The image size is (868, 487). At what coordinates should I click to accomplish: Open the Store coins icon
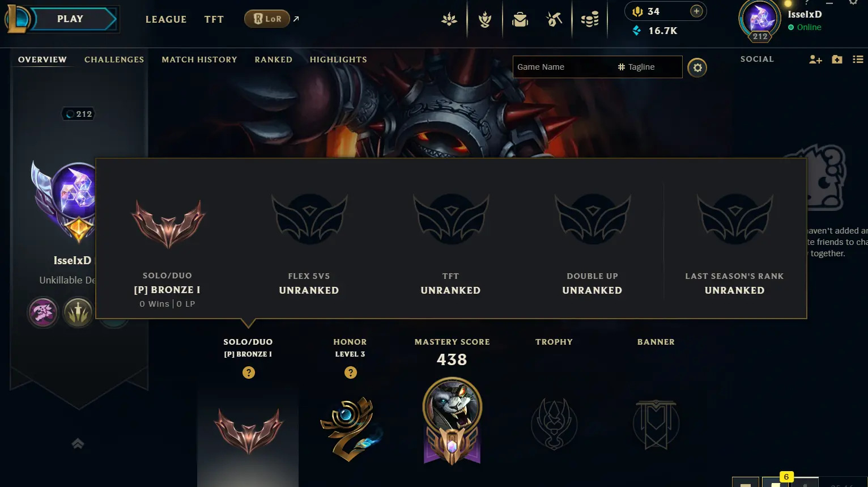click(x=590, y=19)
